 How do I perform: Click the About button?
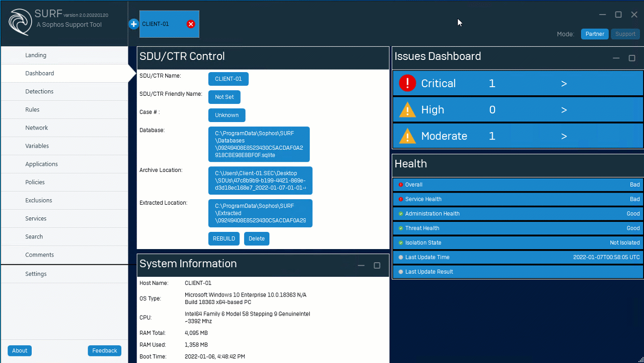[x=20, y=351]
